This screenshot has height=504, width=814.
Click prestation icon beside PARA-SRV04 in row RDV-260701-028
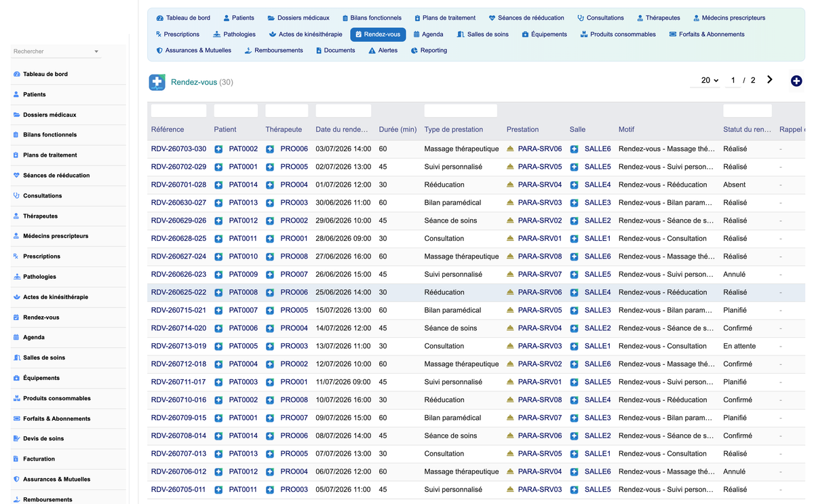[x=510, y=185]
